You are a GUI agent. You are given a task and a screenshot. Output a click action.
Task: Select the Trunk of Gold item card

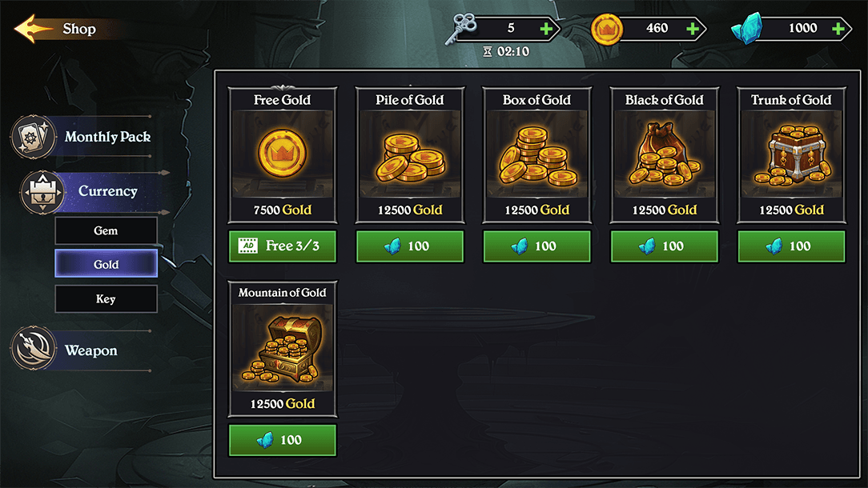[x=791, y=155]
